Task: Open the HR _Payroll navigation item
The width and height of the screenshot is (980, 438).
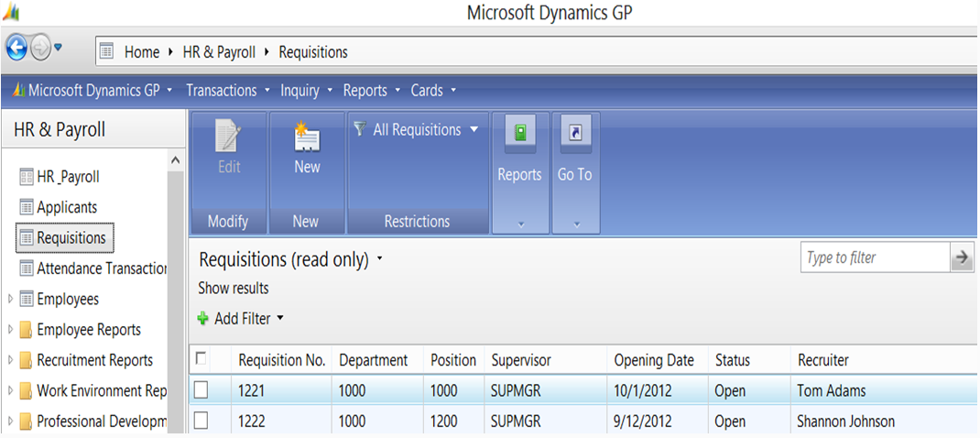Action: 68,177
